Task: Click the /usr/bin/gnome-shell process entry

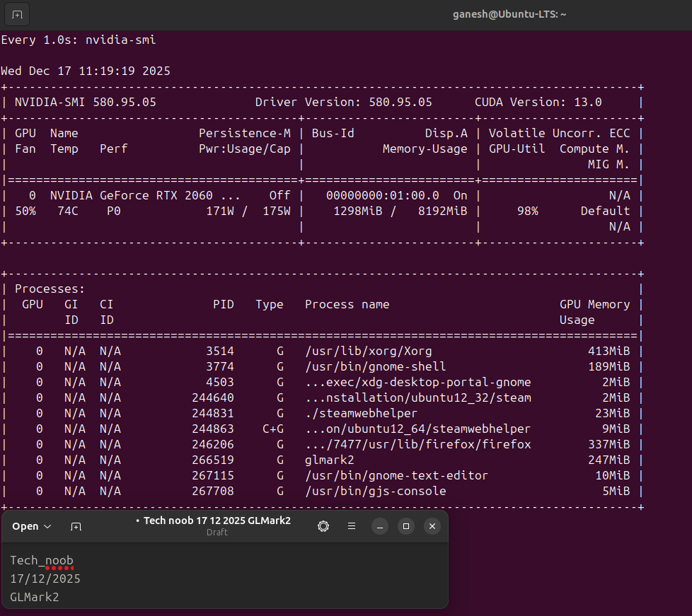Action: point(375,366)
